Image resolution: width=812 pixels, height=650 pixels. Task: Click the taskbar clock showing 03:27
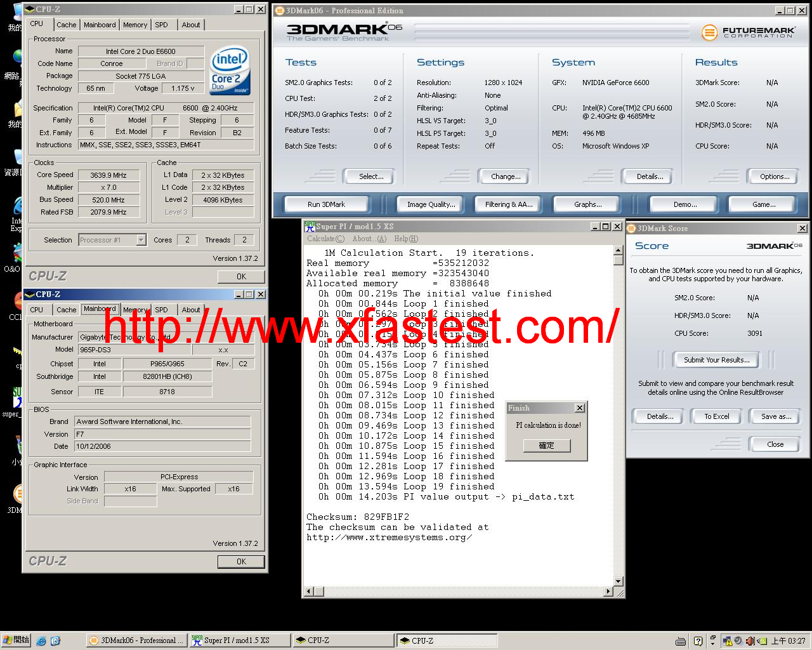tap(789, 641)
